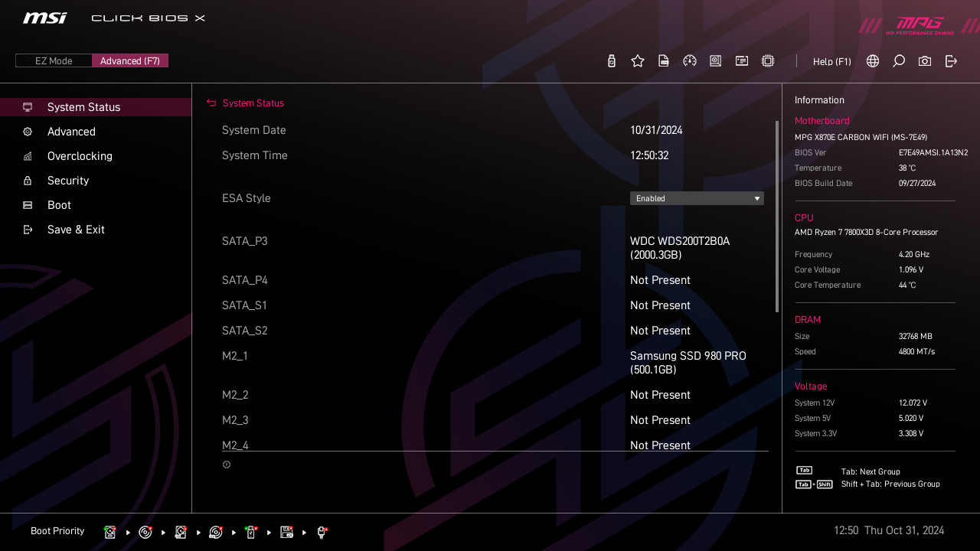Select the M2_3 row label
Viewport: 980px width, 551px height.
235,420
